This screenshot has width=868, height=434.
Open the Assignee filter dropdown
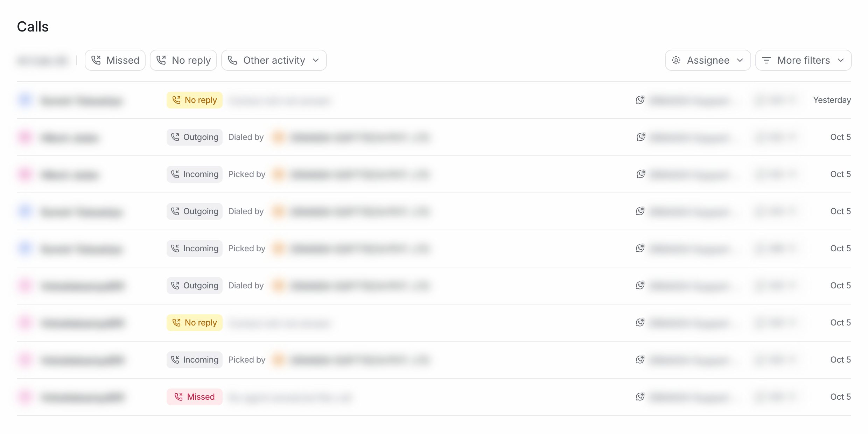point(708,60)
